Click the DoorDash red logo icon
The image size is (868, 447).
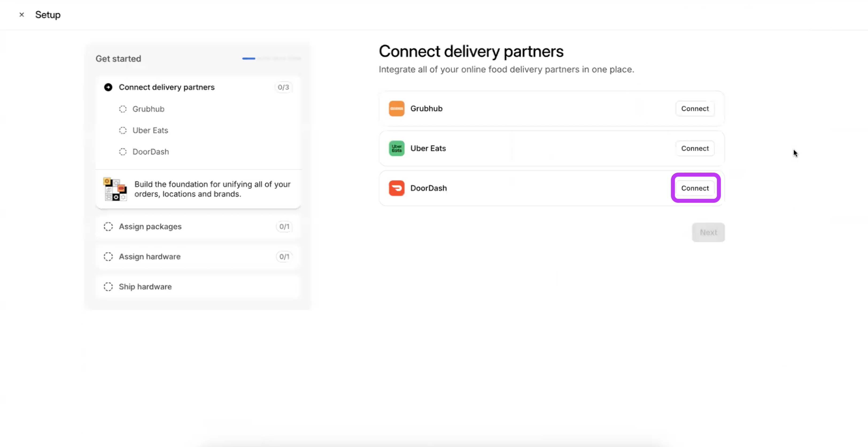397,188
